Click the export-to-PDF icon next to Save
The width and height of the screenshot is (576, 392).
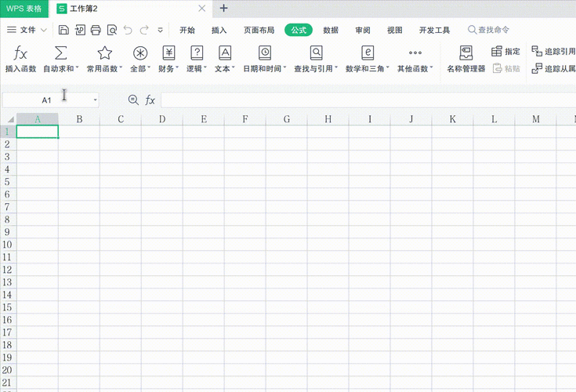pyautogui.click(x=80, y=30)
